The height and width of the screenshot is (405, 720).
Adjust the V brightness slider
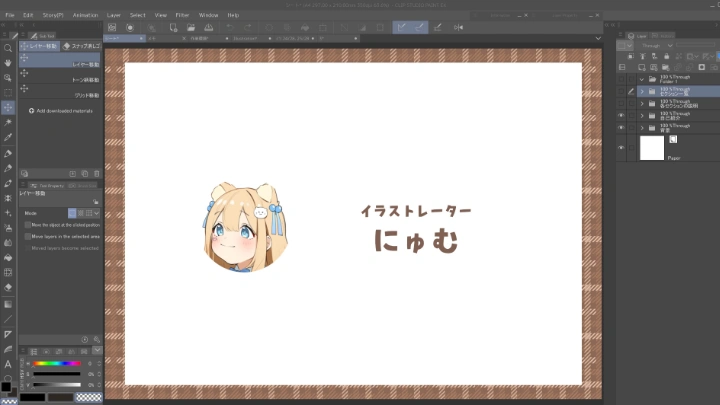[56, 385]
